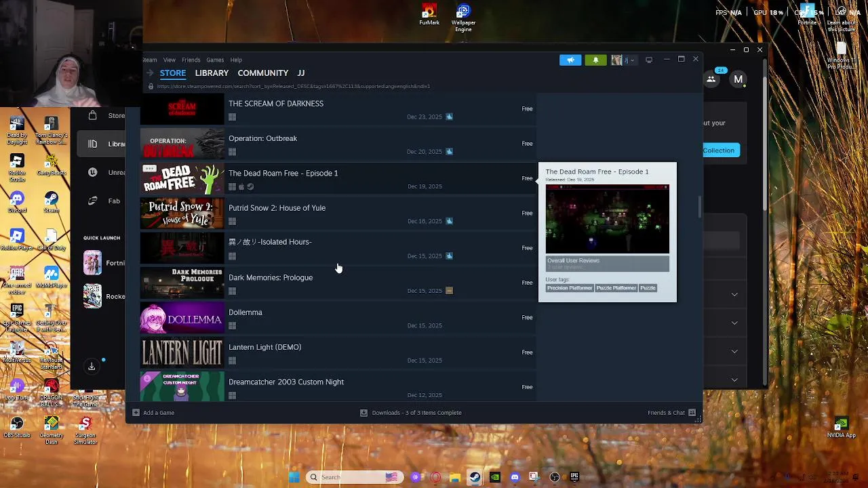Select the Precision Platformer user tag
Image resolution: width=868 pixels, height=488 pixels.
click(x=570, y=288)
